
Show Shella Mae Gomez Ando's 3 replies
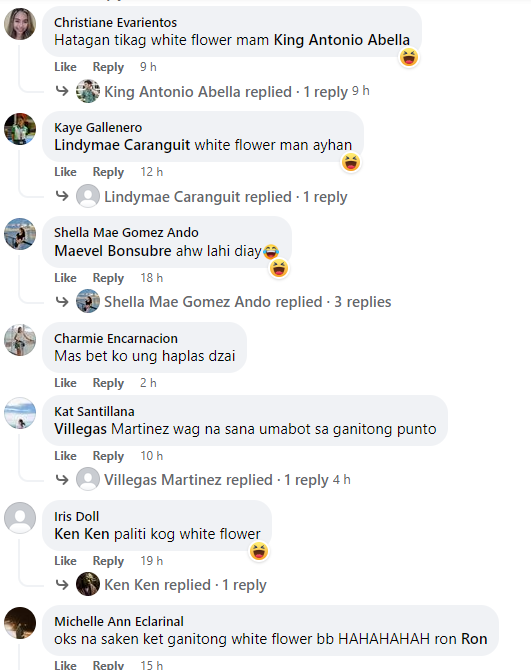pos(248,302)
